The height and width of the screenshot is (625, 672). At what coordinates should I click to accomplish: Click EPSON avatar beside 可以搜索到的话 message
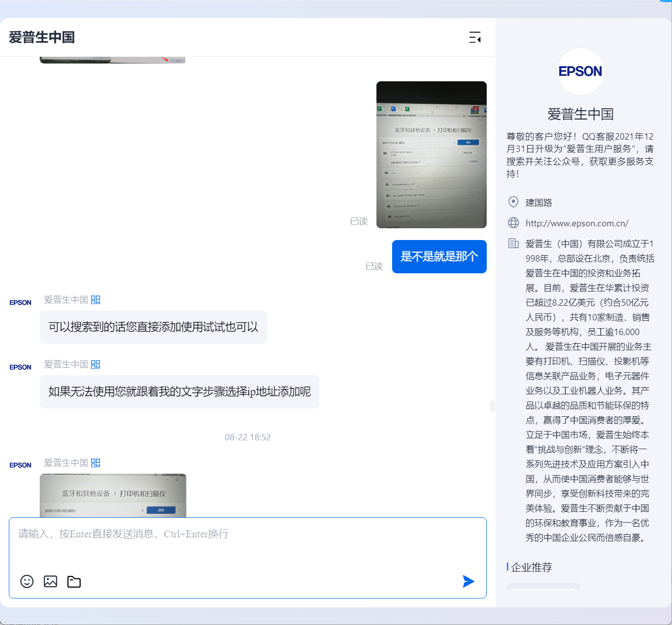21,303
